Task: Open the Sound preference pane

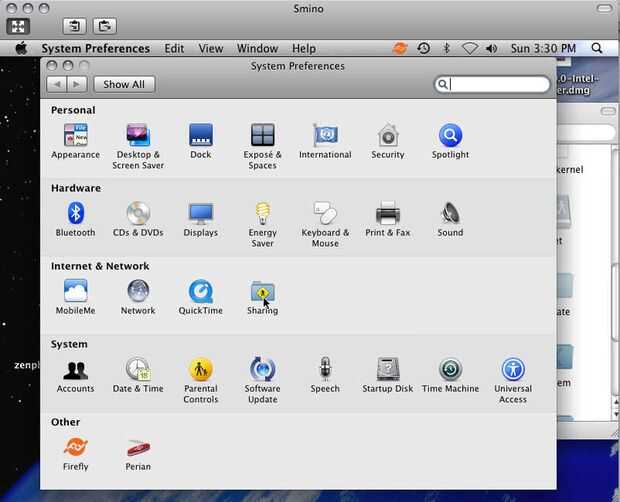Action: tap(450, 219)
